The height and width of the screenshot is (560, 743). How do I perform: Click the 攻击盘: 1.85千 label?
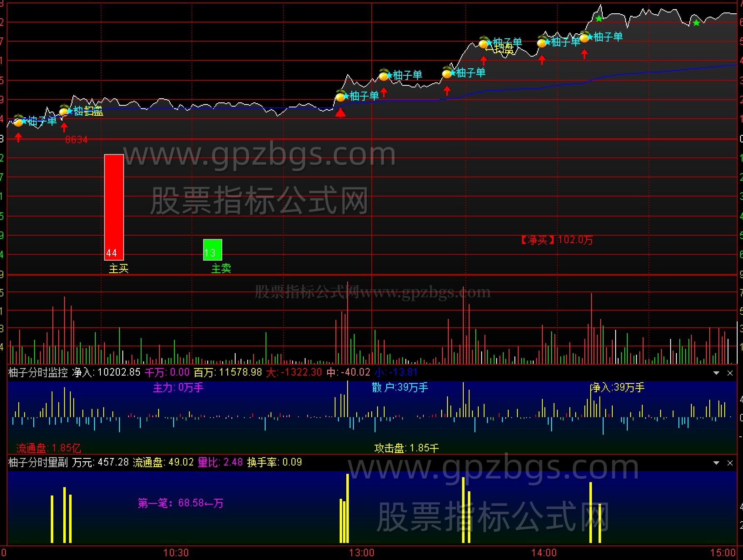coord(406,448)
